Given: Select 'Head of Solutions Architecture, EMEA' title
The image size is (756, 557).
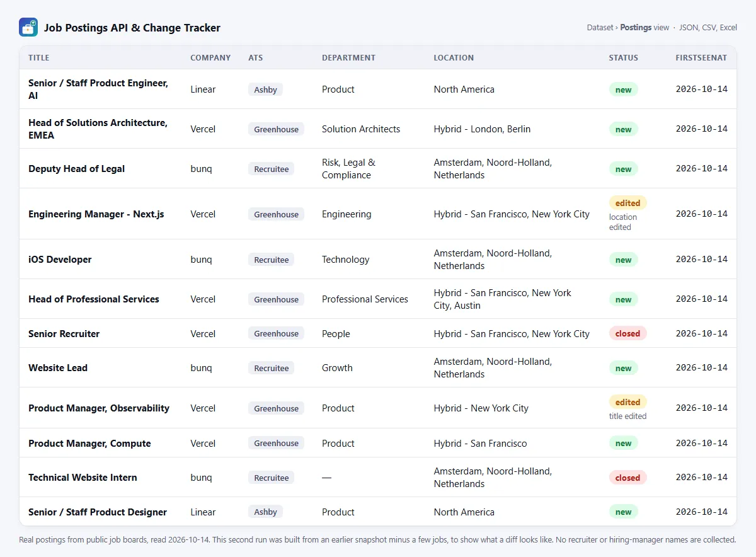Looking at the screenshot, I should tap(98, 129).
